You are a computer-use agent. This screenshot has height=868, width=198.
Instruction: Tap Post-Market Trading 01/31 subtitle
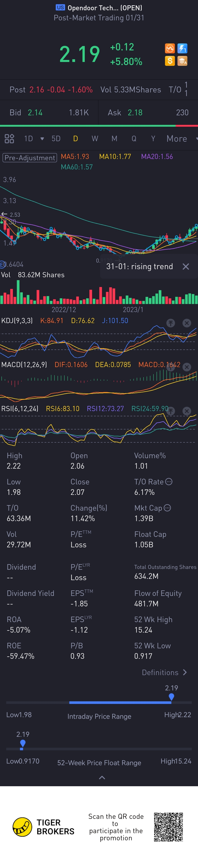(x=99, y=18)
